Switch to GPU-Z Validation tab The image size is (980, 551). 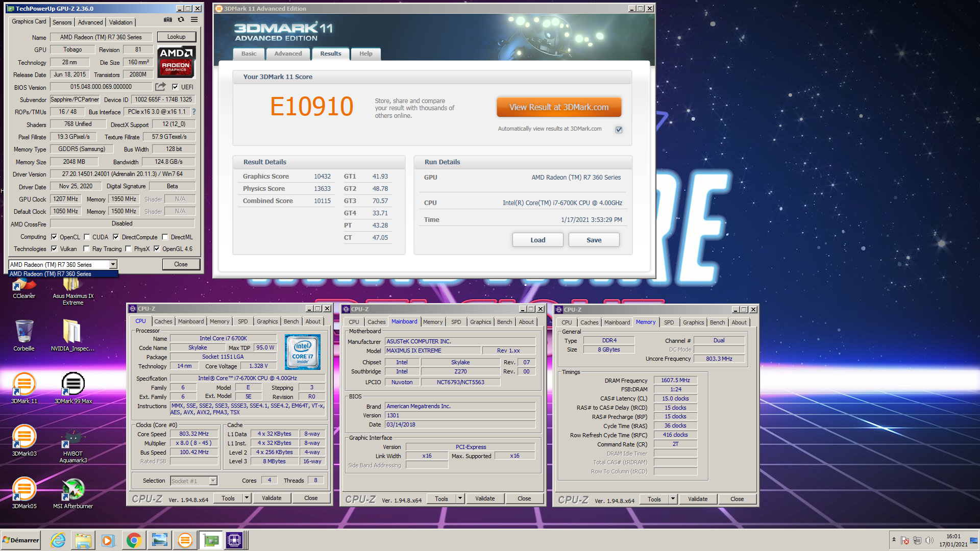(x=120, y=22)
